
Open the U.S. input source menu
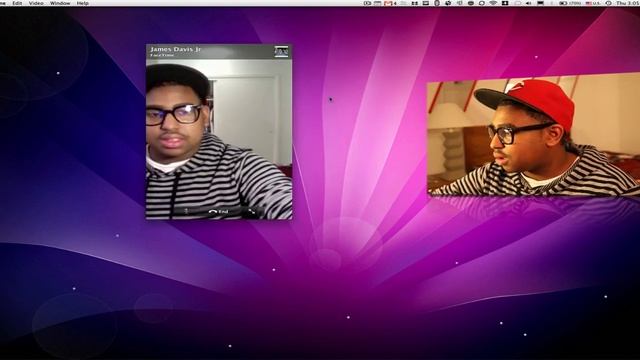pos(593,3)
